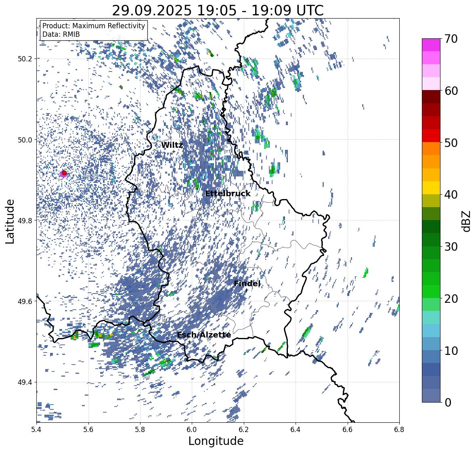Click the Esch/Alzette location cross marker
The image size is (476, 451).
[x=189, y=342]
